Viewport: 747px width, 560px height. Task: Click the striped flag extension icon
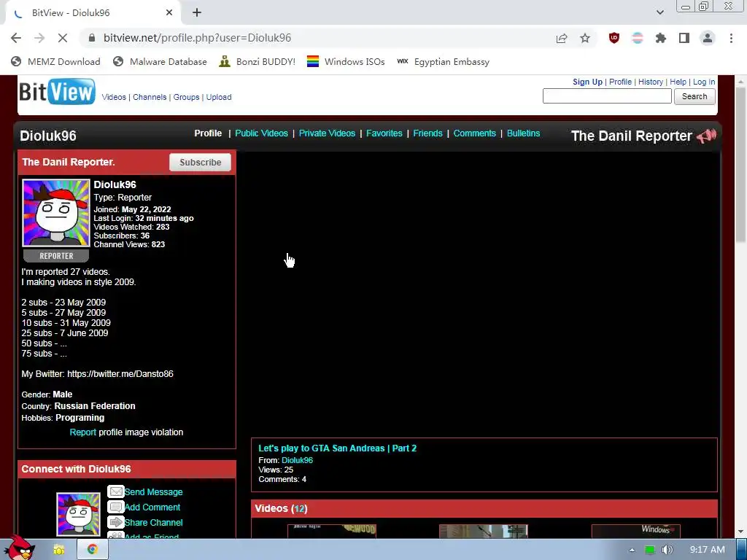point(638,38)
